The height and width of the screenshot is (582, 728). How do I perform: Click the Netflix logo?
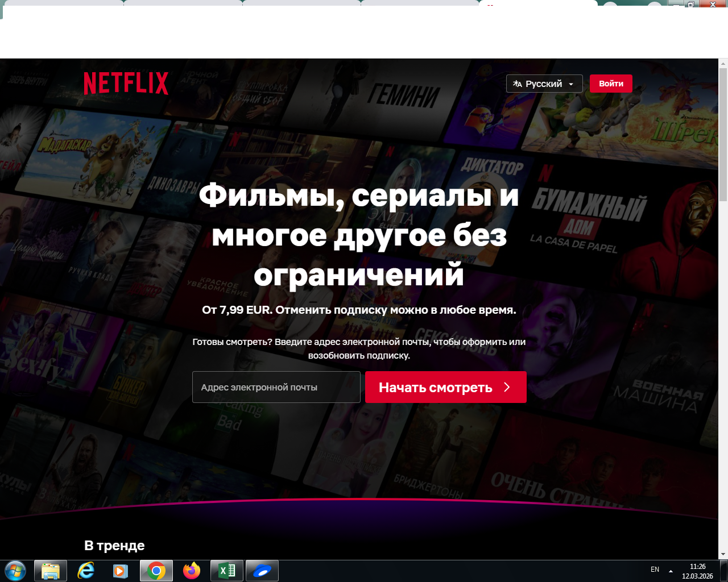coord(126,84)
